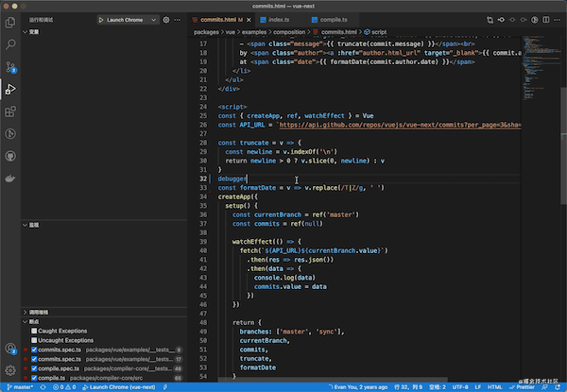Image resolution: width=567 pixels, height=392 pixels.
Task: Open Launch Chrome configuration dropdown
Action: click(x=128, y=20)
